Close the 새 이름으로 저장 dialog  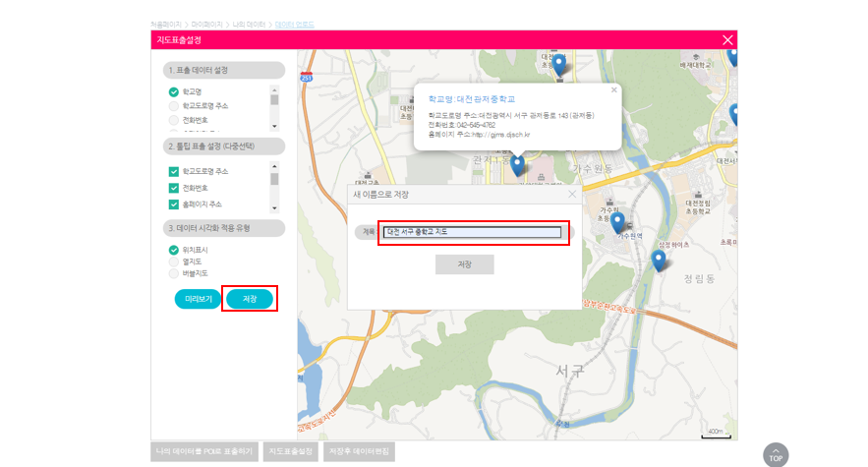(572, 194)
